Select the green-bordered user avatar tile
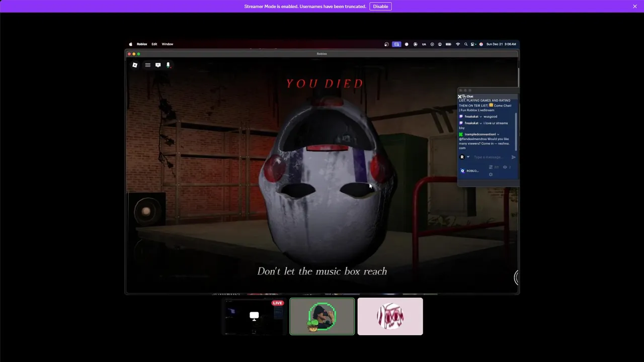The width and height of the screenshot is (644, 362). pos(322,316)
